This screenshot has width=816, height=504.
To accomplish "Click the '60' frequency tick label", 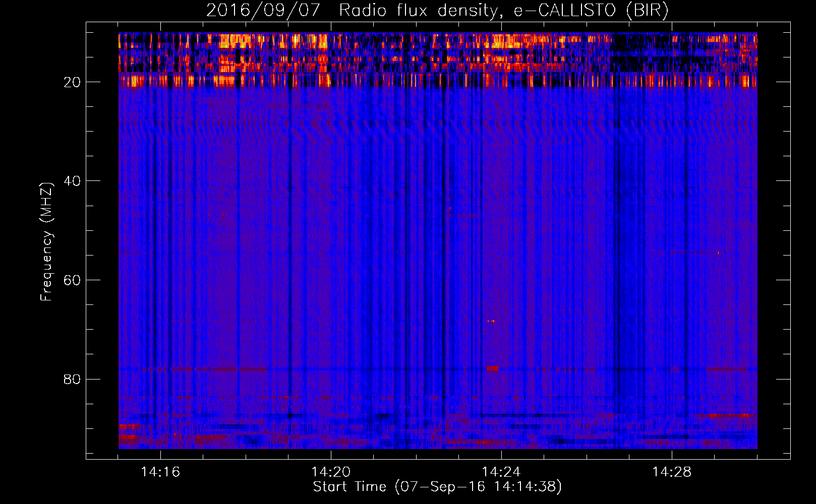I will [72, 280].
